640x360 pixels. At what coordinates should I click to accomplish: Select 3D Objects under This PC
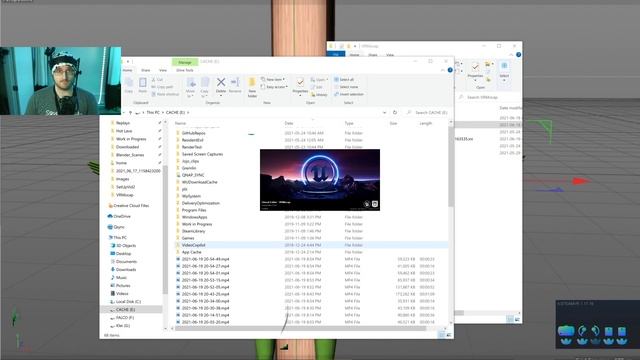tap(126, 246)
